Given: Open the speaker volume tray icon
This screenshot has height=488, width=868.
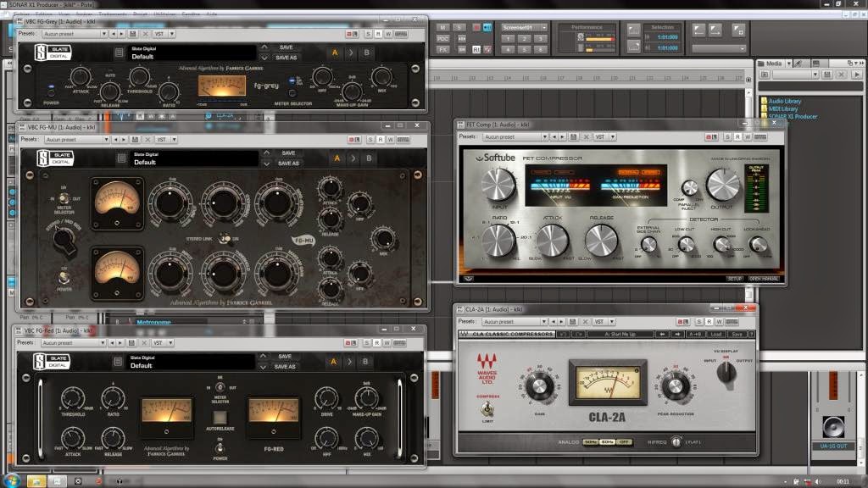Looking at the screenshot, I should coord(818,481).
